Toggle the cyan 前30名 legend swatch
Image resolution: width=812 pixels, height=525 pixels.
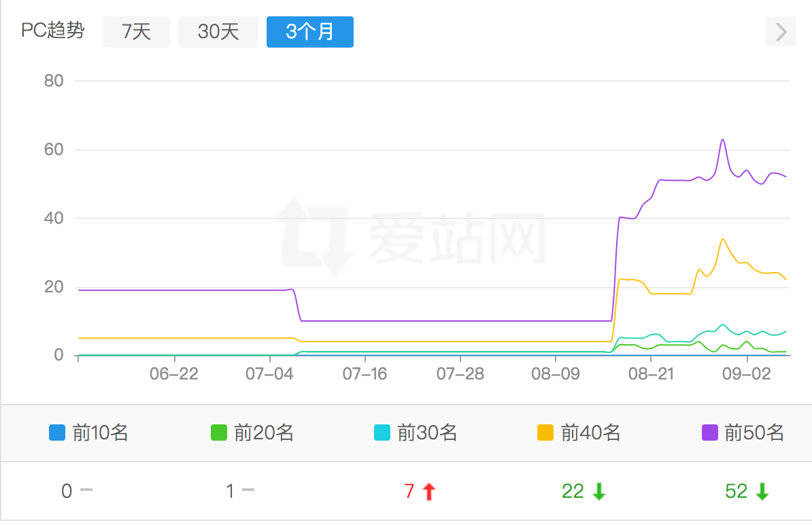tap(382, 433)
